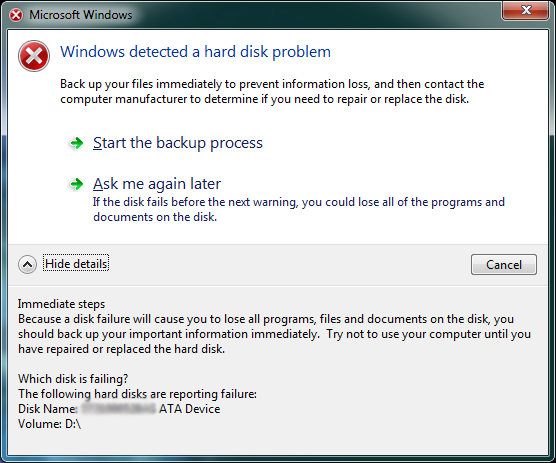Viewport: 556px width, 463px height.
Task: Click the Volume: D:\ line
Action: (x=49, y=424)
